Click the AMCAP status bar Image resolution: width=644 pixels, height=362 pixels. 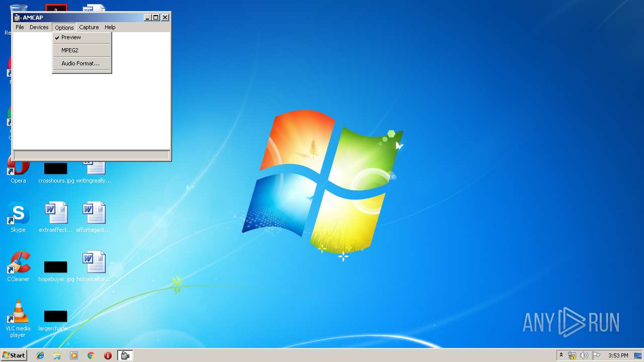click(92, 155)
